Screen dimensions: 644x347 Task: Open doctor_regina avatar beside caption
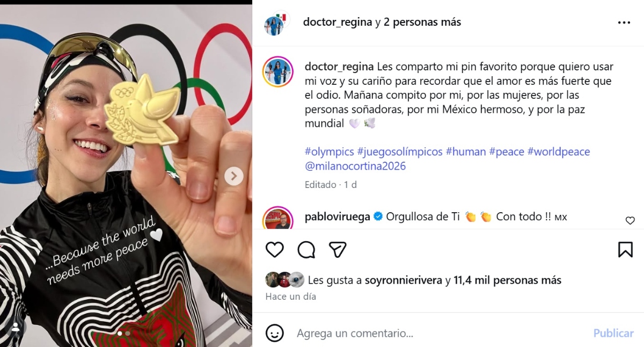coord(277,71)
